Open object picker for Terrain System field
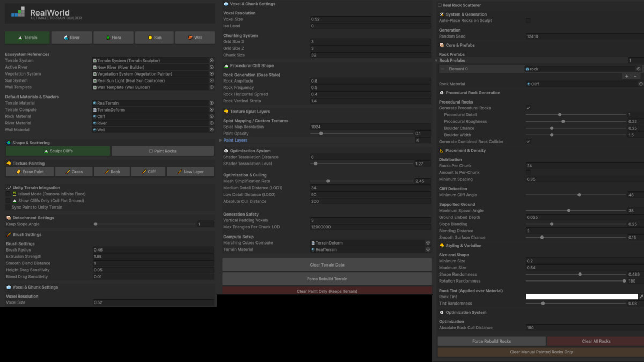This screenshot has height=362, width=644. pyautogui.click(x=211, y=61)
